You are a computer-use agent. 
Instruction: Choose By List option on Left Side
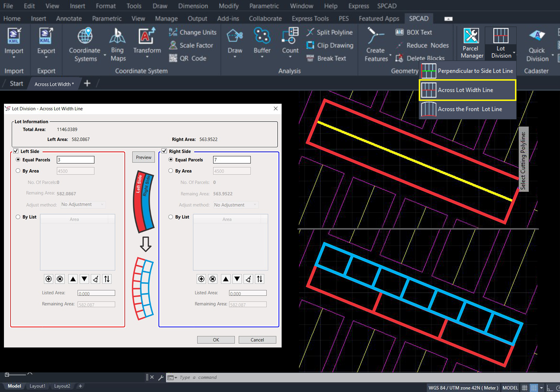coord(18,217)
